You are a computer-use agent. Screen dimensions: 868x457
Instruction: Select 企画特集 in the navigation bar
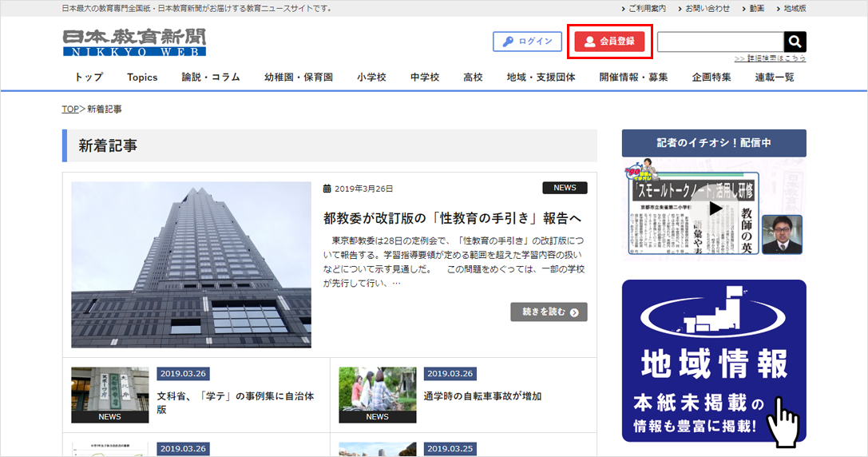point(711,77)
